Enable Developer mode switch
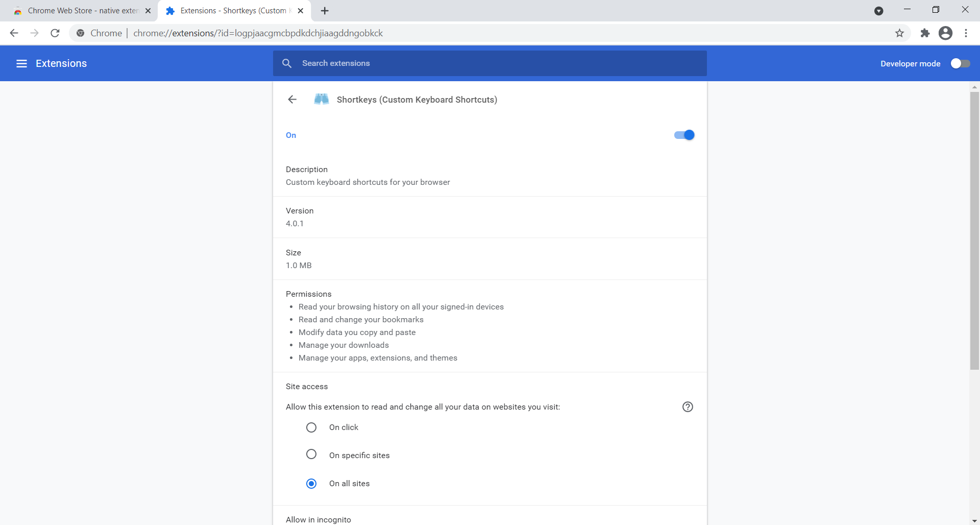The width and height of the screenshot is (980, 525). click(x=960, y=63)
